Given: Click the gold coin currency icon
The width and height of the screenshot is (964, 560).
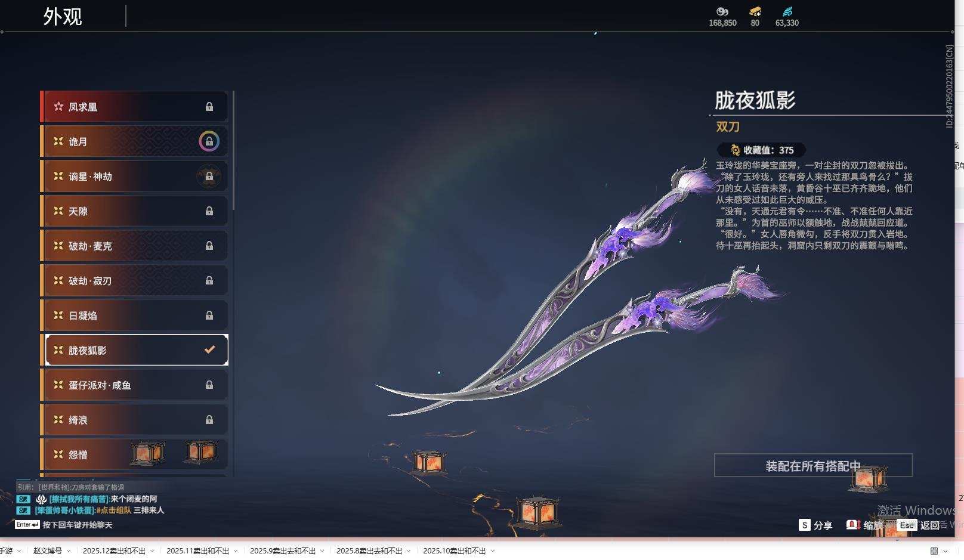Looking at the screenshot, I should coord(722,12).
